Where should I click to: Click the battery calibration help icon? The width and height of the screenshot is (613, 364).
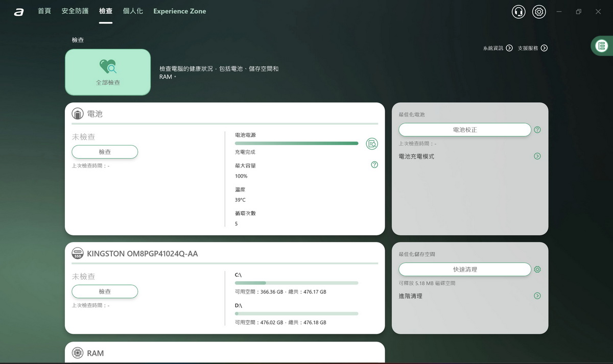(x=537, y=130)
